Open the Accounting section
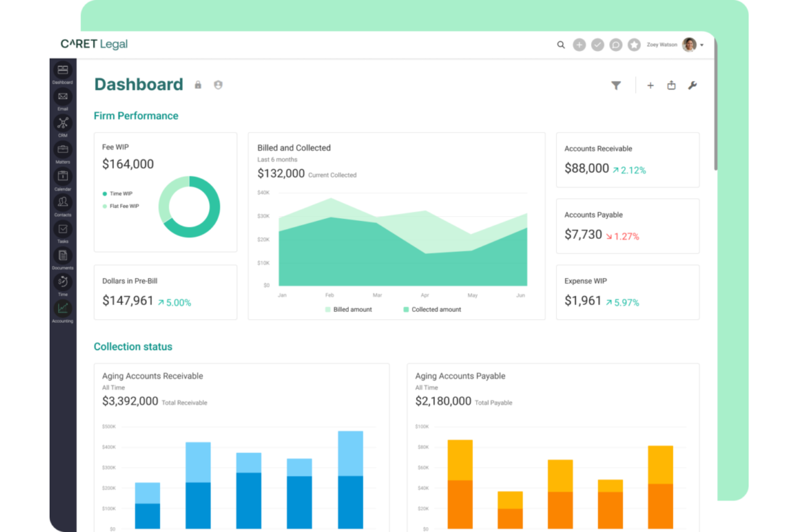Image resolution: width=798 pixels, height=532 pixels. pos(63,309)
